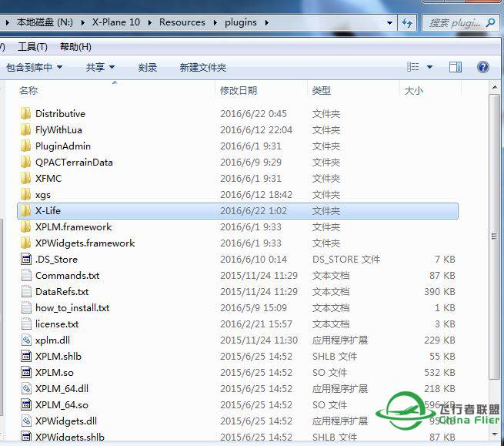Select the XPWidgets.dll file icon
The width and height of the screenshot is (504, 446).
coord(26,421)
